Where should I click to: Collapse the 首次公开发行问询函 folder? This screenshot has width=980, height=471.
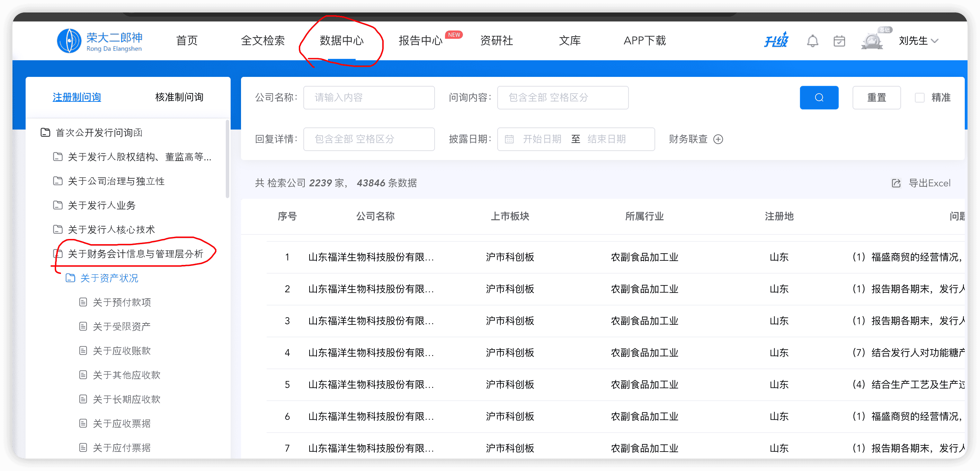point(45,132)
